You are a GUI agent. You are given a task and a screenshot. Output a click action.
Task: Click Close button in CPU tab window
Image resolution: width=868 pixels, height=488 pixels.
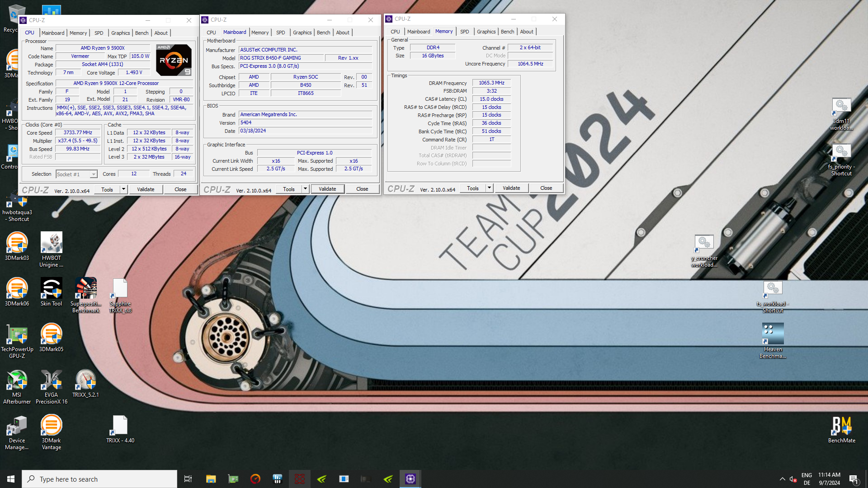180,189
